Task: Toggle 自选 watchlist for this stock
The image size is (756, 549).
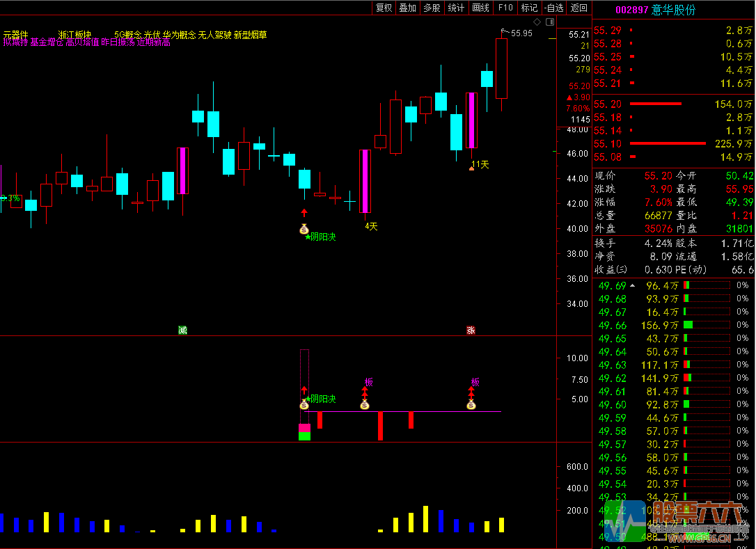Action: [554, 8]
